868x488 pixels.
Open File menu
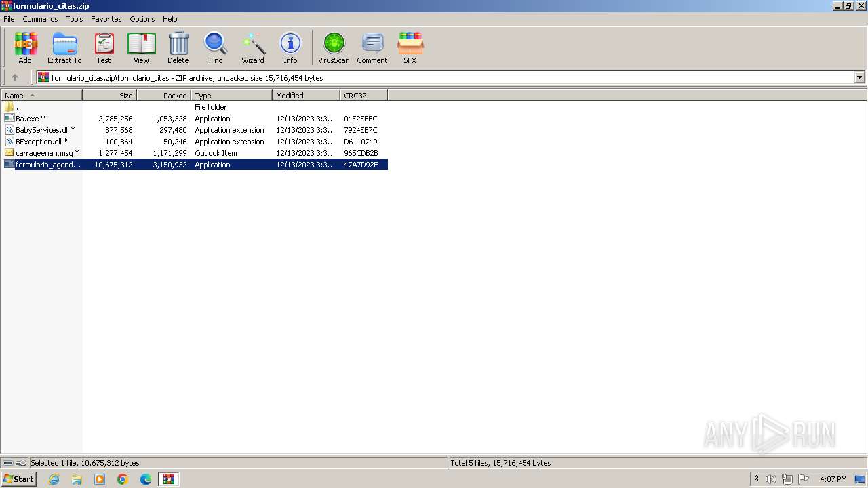pyautogui.click(x=9, y=19)
